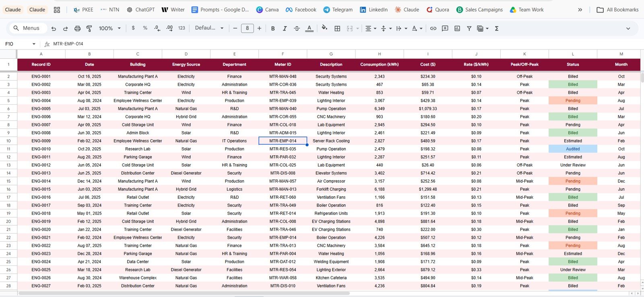Open the LinkedIn bookmark
Image resolution: width=644 pixels, height=297 pixels.
coord(374,10)
